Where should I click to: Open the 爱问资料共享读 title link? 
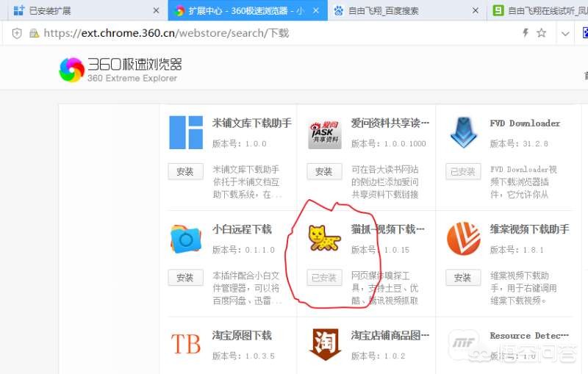click(390, 123)
